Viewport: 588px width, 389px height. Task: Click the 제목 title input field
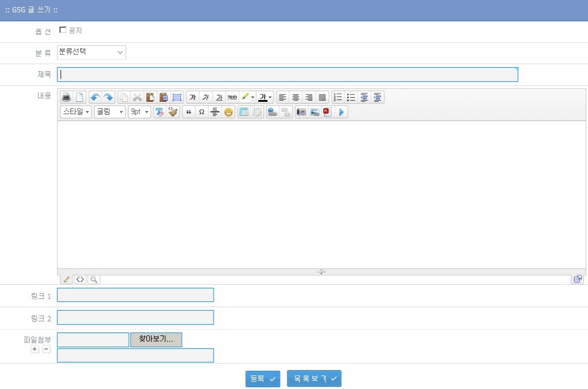coord(287,75)
